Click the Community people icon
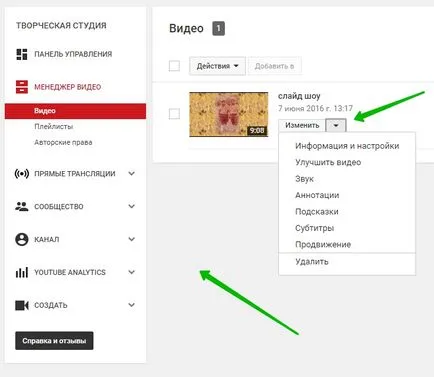This screenshot has width=434, height=377. (x=22, y=206)
